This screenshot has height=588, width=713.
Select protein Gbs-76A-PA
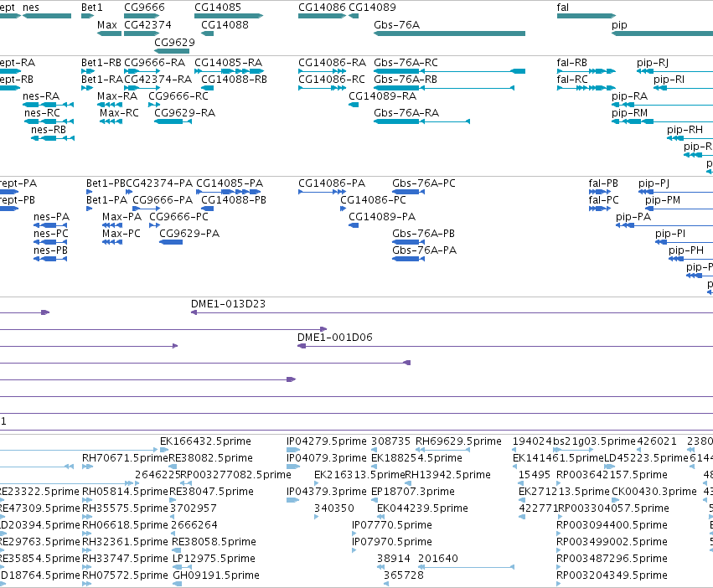(x=424, y=250)
